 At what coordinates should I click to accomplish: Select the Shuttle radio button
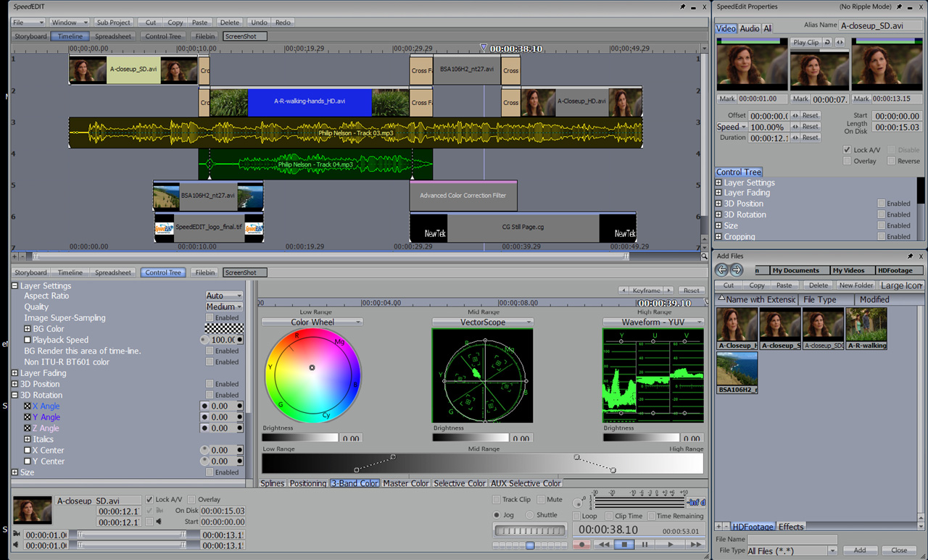tap(530, 515)
